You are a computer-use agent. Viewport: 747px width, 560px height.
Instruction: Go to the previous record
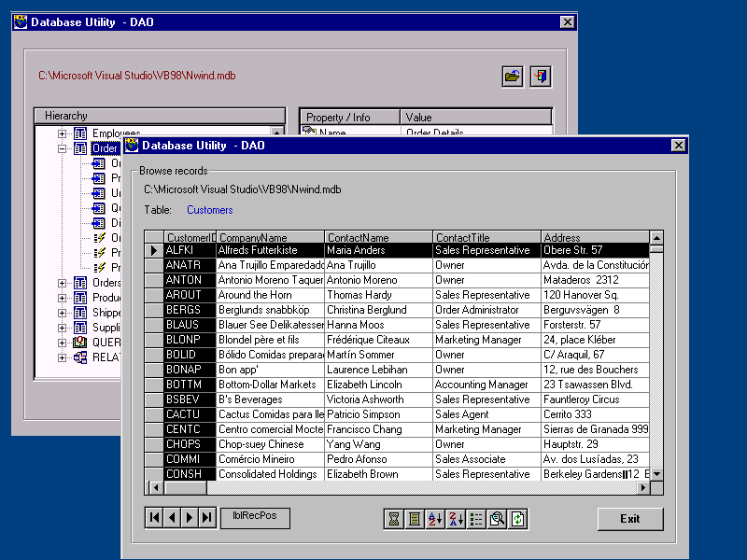[172, 518]
